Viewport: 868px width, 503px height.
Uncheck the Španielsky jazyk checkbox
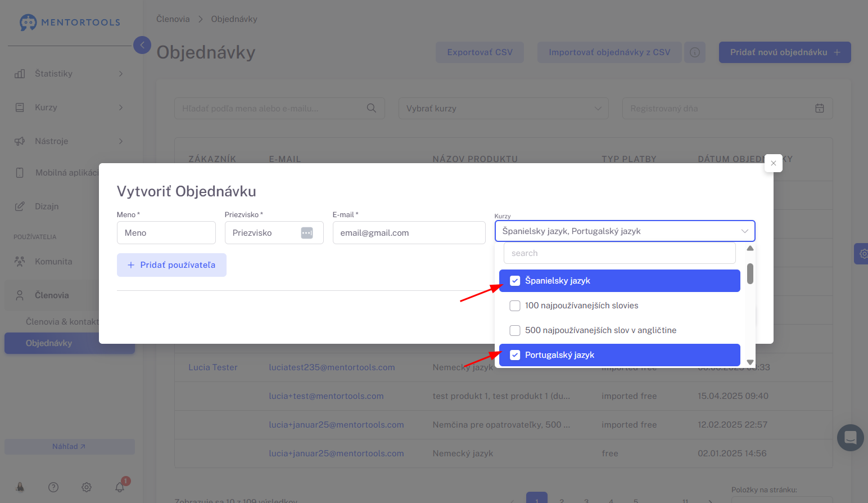pyautogui.click(x=515, y=281)
